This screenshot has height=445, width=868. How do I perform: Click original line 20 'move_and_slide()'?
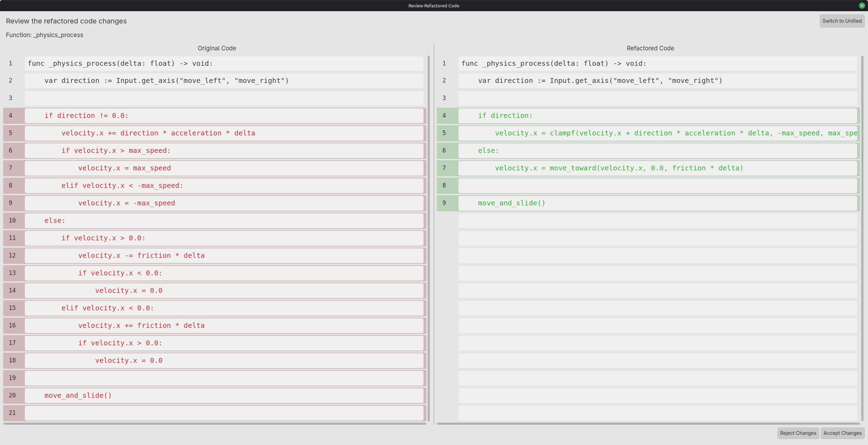[224, 396]
